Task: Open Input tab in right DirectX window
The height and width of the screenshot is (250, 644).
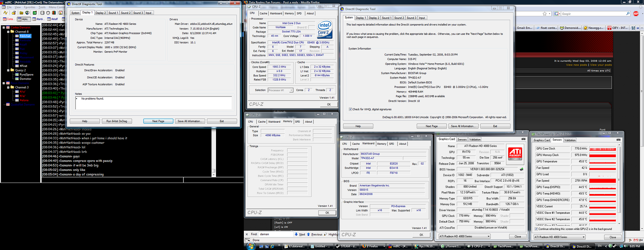Action: [x=422, y=18]
